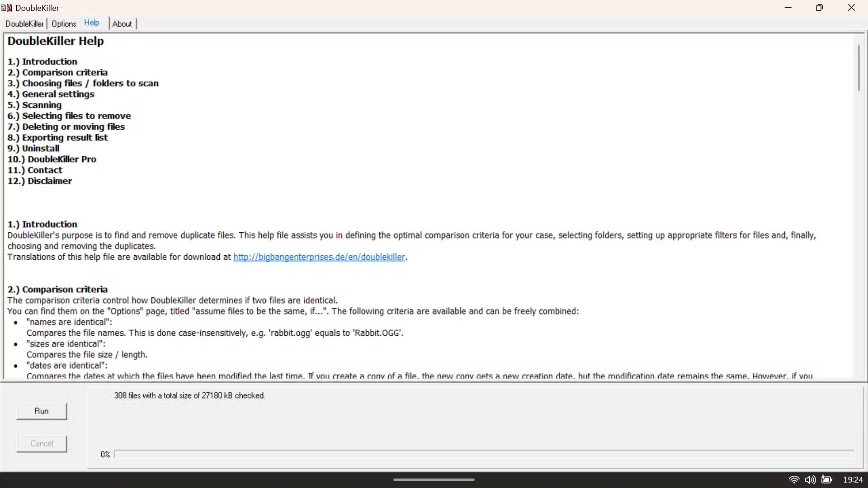The image size is (868, 488).
Task: Click the battery icon in system tray
Action: click(x=827, y=480)
